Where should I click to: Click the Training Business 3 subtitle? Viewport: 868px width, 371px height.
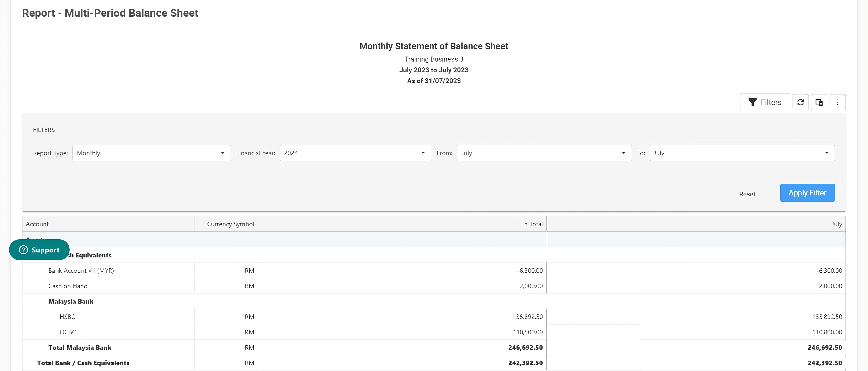[x=434, y=59]
